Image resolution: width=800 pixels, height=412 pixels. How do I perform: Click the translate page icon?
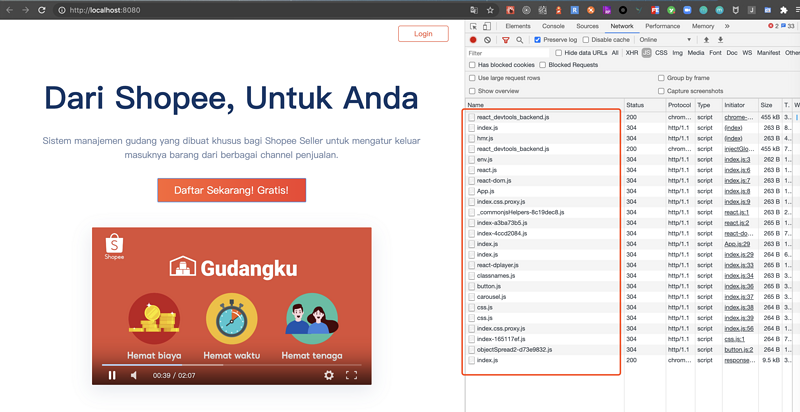point(474,10)
